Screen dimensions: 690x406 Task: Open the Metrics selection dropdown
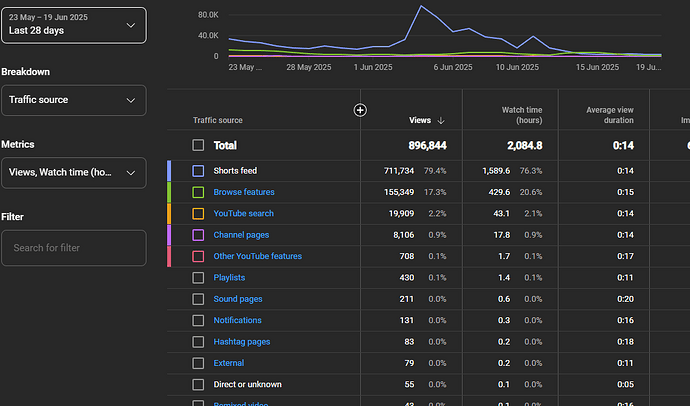coord(74,173)
